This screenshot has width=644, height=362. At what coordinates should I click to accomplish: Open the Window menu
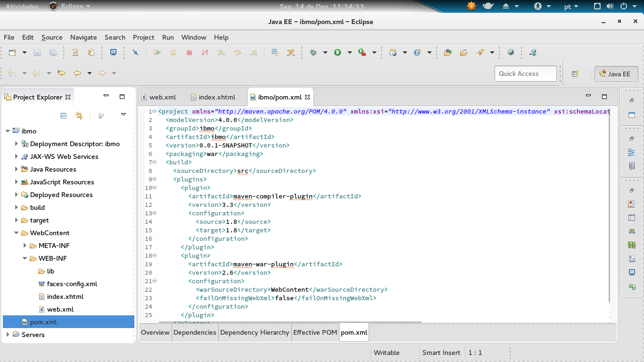[x=194, y=37]
